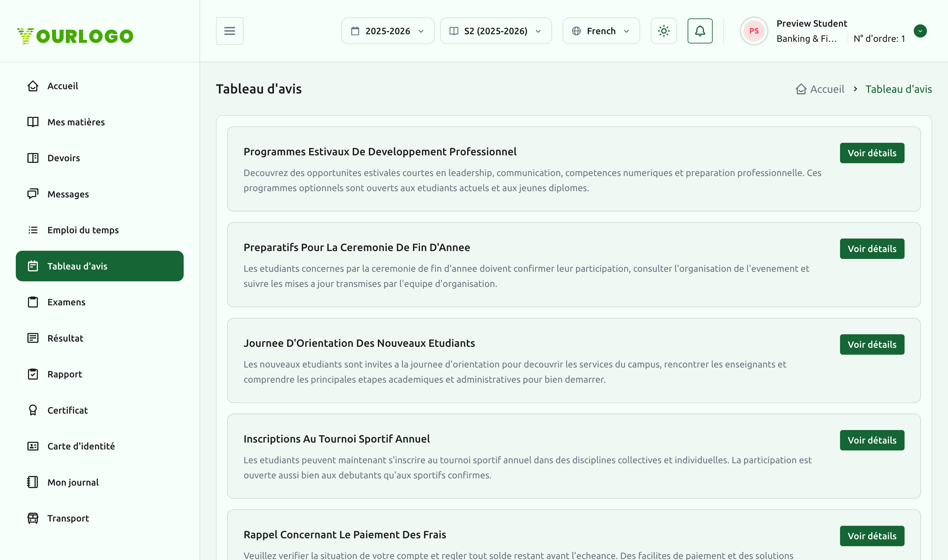This screenshot has width=948, height=560.
Task: View details of Tournoi Sportif Annuel notice
Action: coord(872,440)
